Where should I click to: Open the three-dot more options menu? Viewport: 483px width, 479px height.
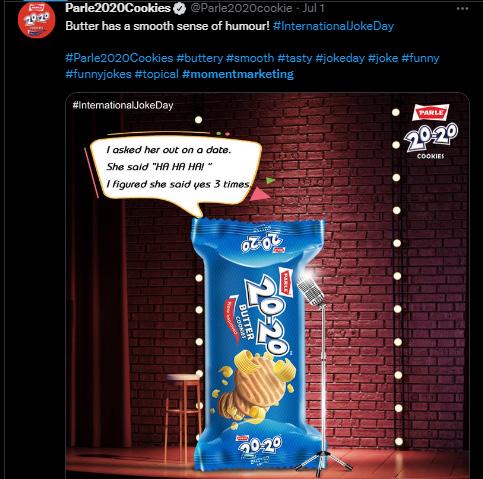click(462, 9)
